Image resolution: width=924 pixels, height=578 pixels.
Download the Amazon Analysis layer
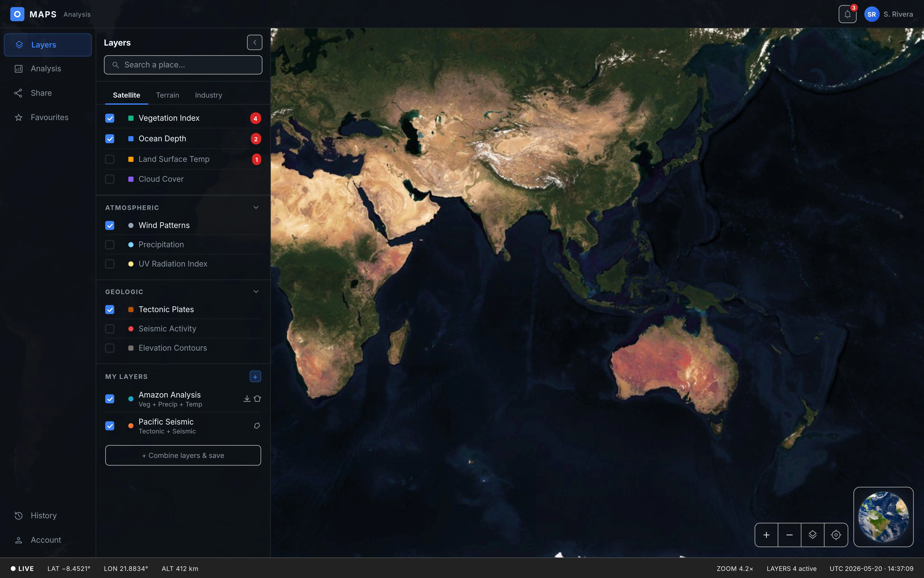[x=247, y=399]
